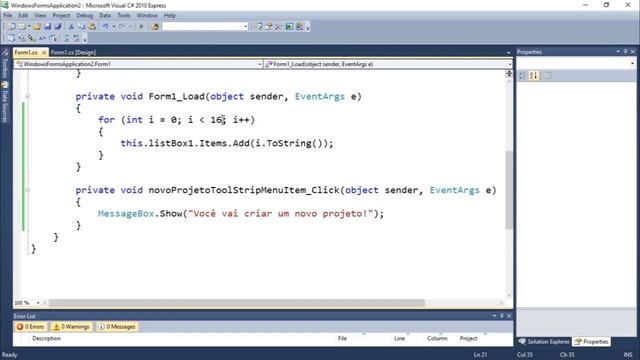Sort Error List by Line column
Viewport: 640px width, 360px height.
[399, 338]
